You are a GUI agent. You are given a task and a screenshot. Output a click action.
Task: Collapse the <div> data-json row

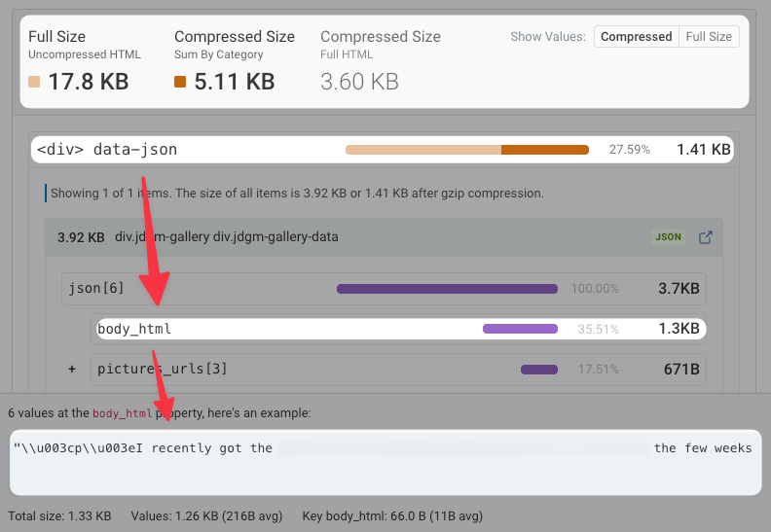(x=107, y=150)
